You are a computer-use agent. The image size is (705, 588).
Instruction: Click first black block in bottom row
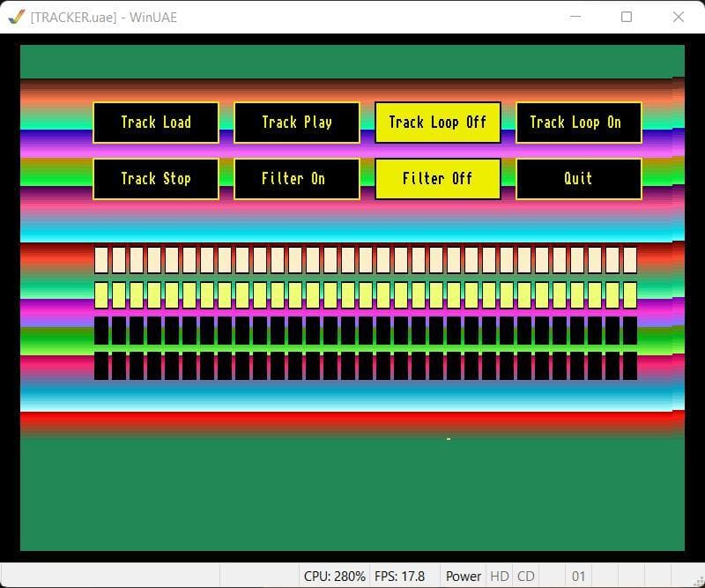tap(101, 366)
